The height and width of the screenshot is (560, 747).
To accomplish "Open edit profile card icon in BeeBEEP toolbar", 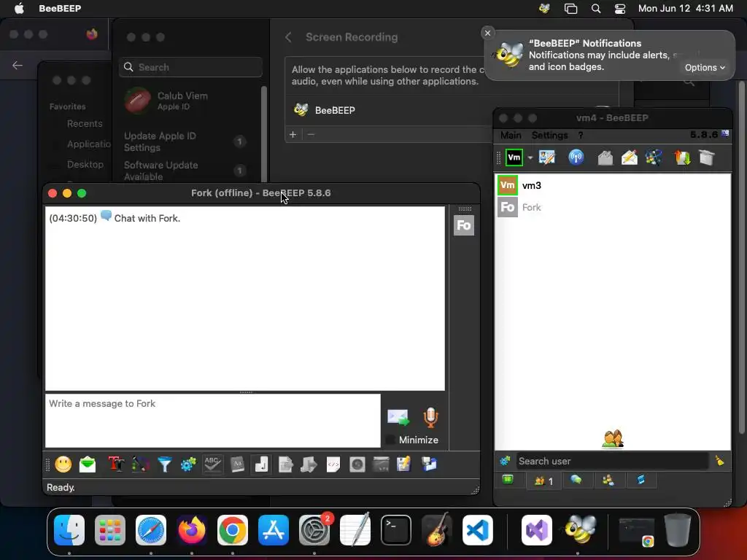I will 547,157.
